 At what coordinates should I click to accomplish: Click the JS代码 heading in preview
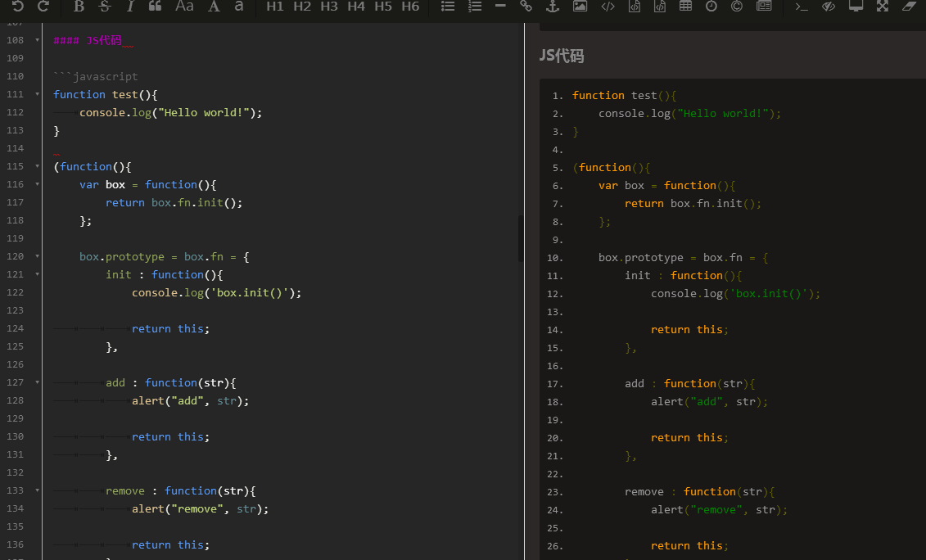(x=562, y=56)
